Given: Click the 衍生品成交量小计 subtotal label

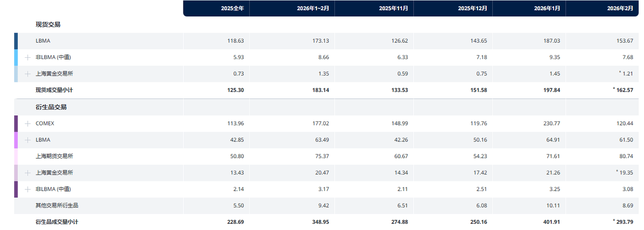Looking at the screenshot, I should click(57, 222).
